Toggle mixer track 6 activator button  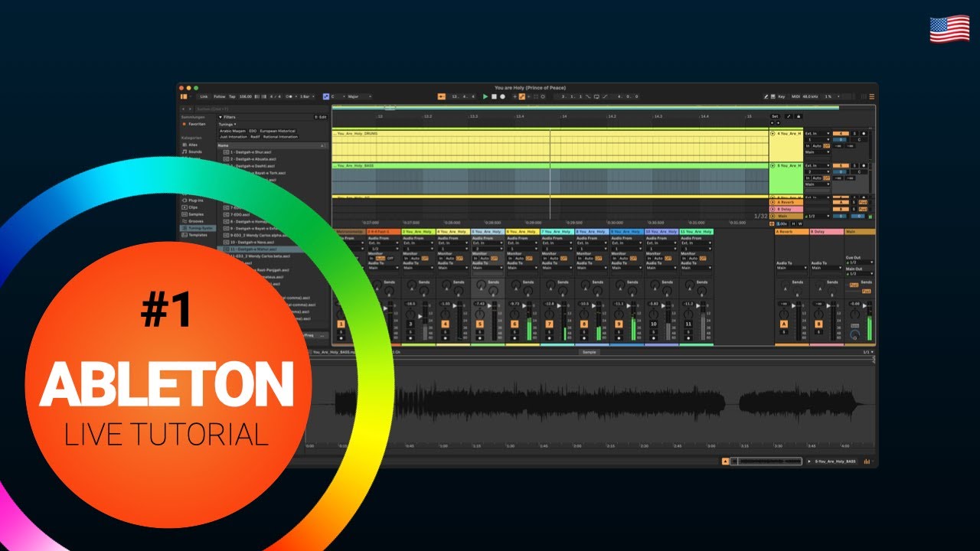tap(514, 324)
